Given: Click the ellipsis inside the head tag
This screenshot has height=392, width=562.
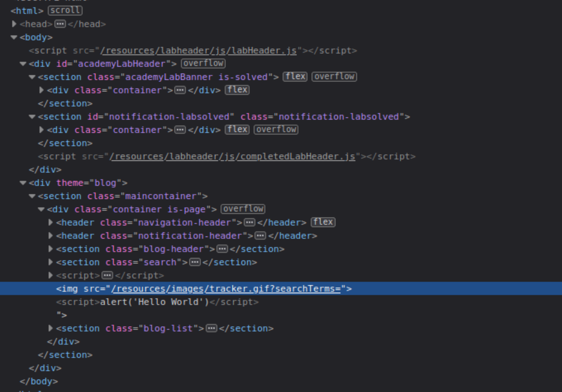Looking at the screenshot, I should pyautogui.click(x=60, y=24).
